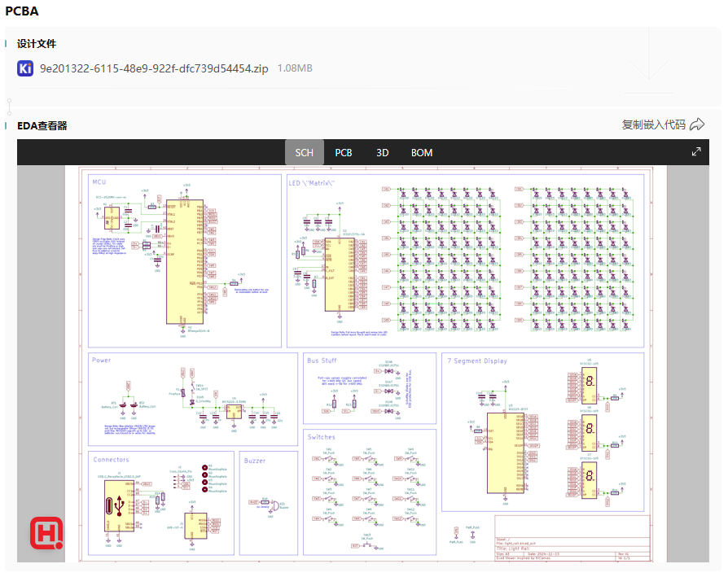The width and height of the screenshot is (728, 577).
Task: Click the EDA查看器 heading
Action: click(x=42, y=125)
